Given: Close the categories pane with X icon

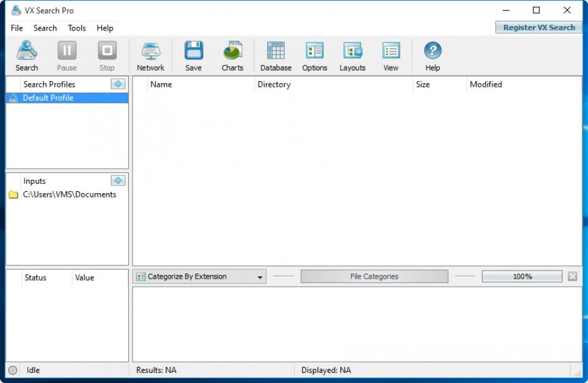Looking at the screenshot, I should [572, 276].
